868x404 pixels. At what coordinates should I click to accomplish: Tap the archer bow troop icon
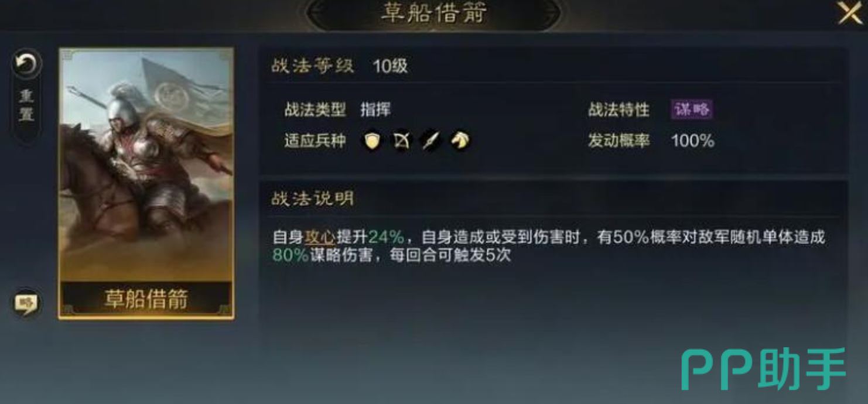click(x=402, y=141)
